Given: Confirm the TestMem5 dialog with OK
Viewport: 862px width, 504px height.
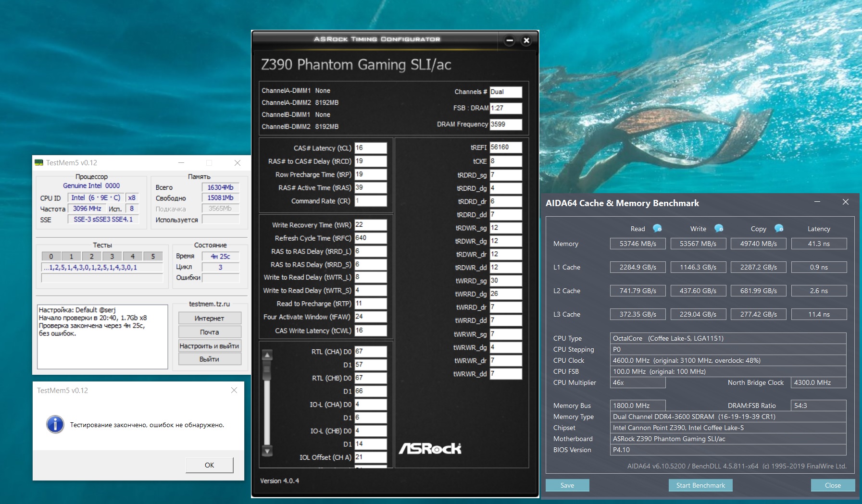Looking at the screenshot, I should (209, 465).
